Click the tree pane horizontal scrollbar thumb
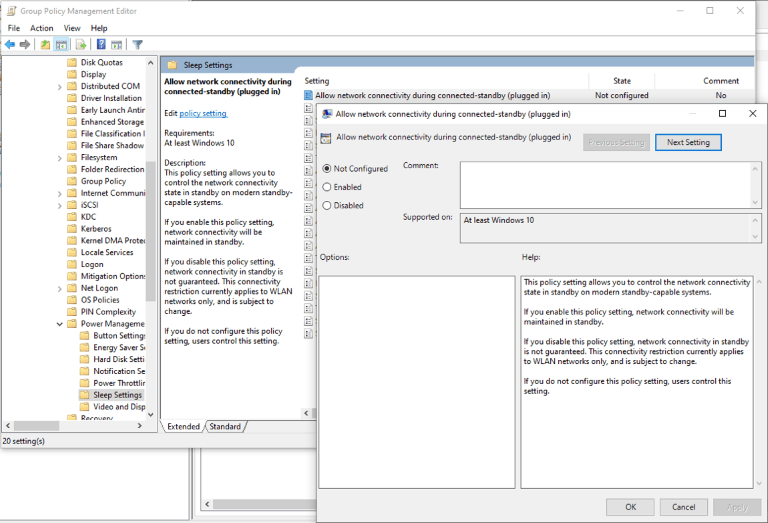The image size is (768, 523). (x=36, y=426)
